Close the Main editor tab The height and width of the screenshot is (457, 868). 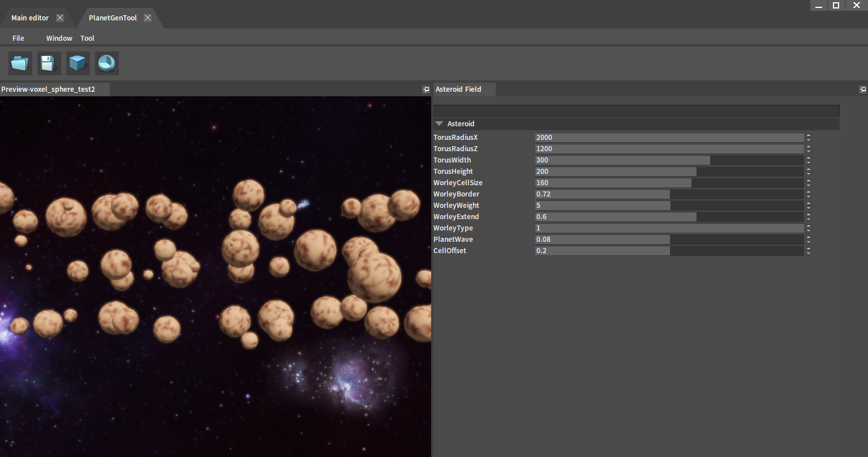[60, 18]
